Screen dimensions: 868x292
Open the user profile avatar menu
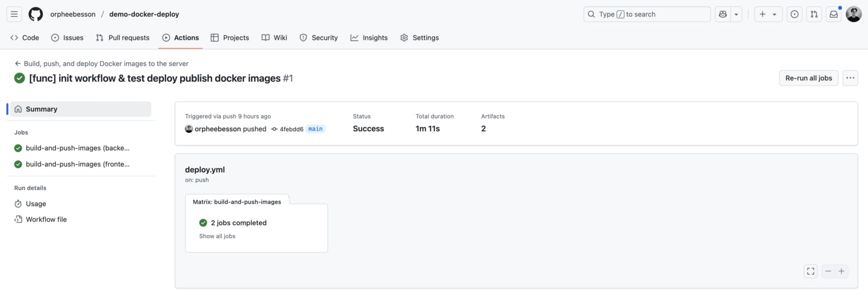[x=854, y=14]
